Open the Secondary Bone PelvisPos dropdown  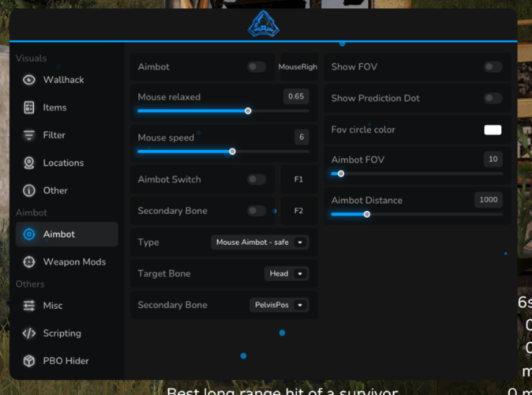point(279,305)
